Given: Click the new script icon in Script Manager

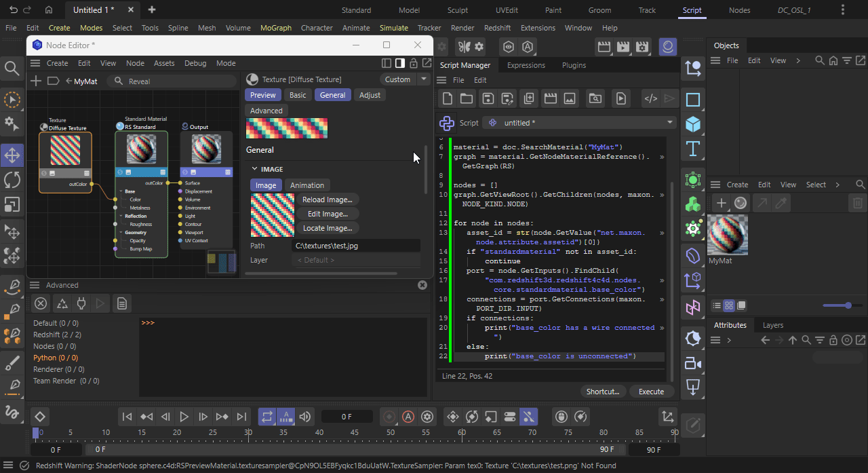Looking at the screenshot, I should [x=447, y=98].
